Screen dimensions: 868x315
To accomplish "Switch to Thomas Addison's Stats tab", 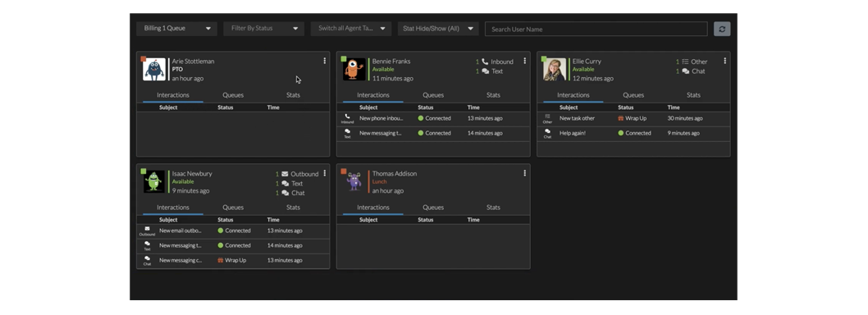I will [493, 208].
